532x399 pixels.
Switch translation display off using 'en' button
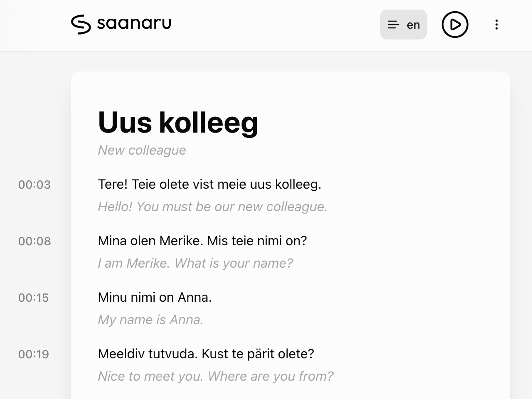tap(403, 25)
